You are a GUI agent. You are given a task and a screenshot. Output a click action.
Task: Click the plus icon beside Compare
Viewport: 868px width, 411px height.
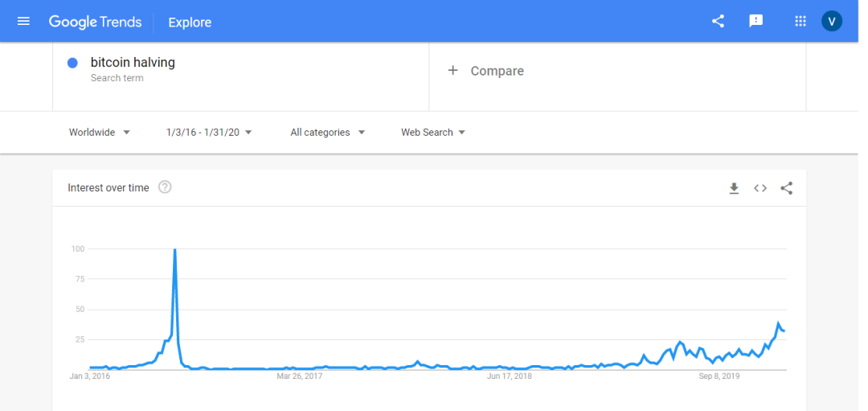tap(452, 70)
